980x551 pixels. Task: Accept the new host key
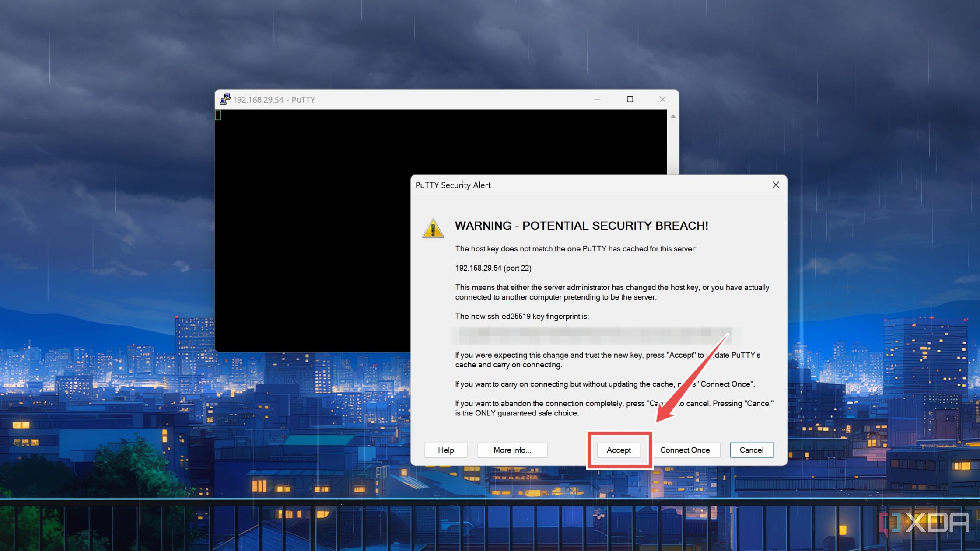619,450
